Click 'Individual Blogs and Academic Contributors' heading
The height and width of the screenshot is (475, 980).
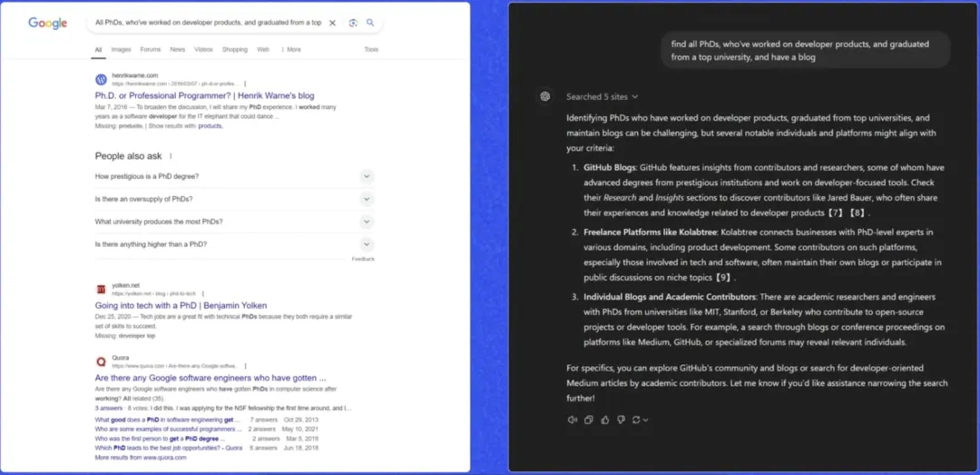[x=670, y=297]
